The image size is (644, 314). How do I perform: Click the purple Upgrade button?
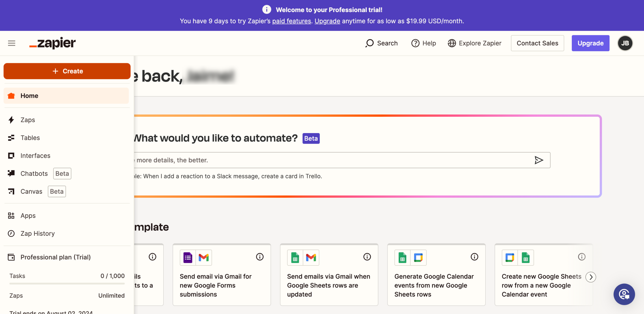[590, 43]
